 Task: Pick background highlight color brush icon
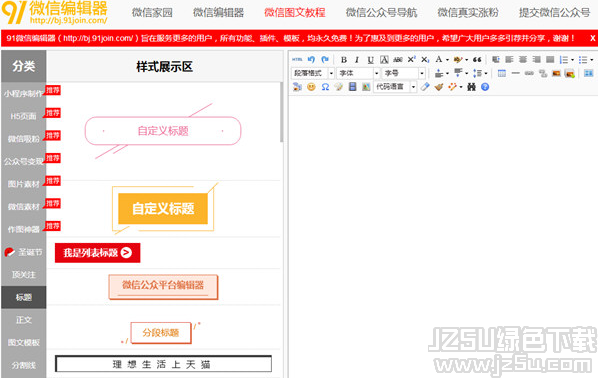point(458,60)
